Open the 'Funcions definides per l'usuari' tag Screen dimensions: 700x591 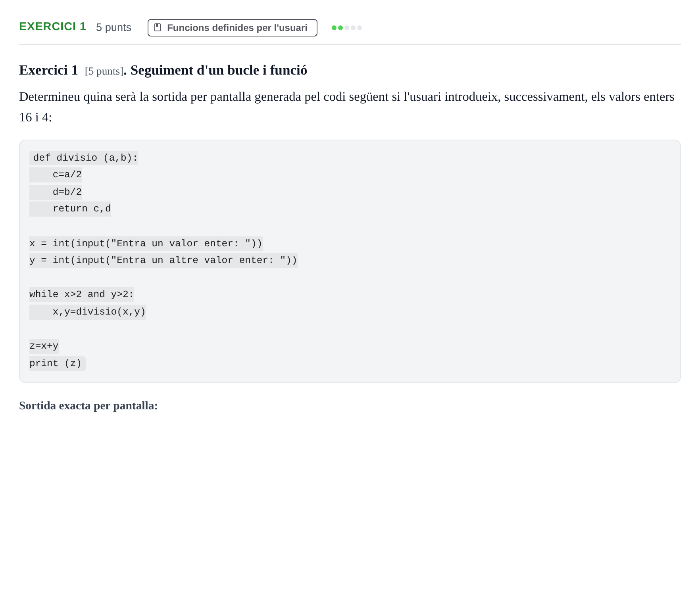(233, 28)
